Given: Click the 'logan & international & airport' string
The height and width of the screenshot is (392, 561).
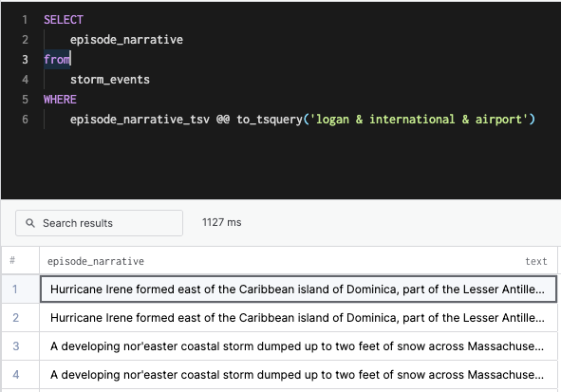Looking at the screenshot, I should pos(419,119).
